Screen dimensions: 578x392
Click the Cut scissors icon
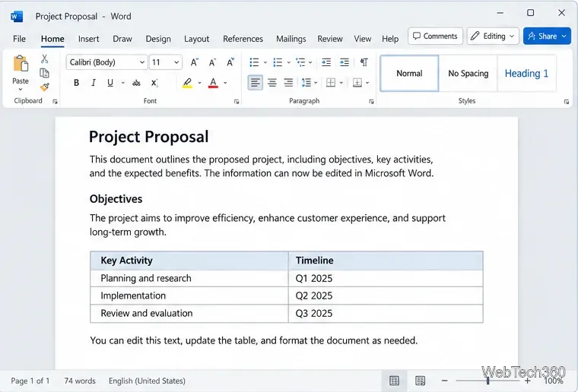point(45,58)
